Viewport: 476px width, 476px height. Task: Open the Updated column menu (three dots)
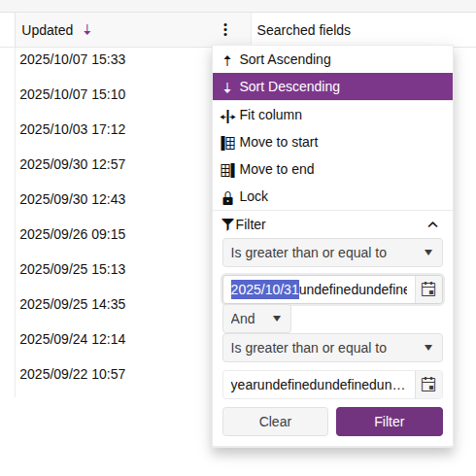pos(225,30)
